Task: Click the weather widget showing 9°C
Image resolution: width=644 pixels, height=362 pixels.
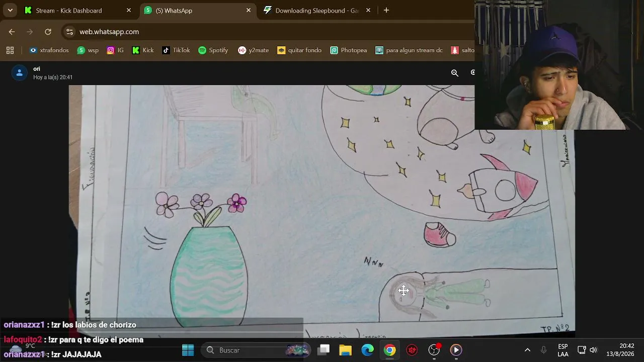Action: (x=23, y=349)
